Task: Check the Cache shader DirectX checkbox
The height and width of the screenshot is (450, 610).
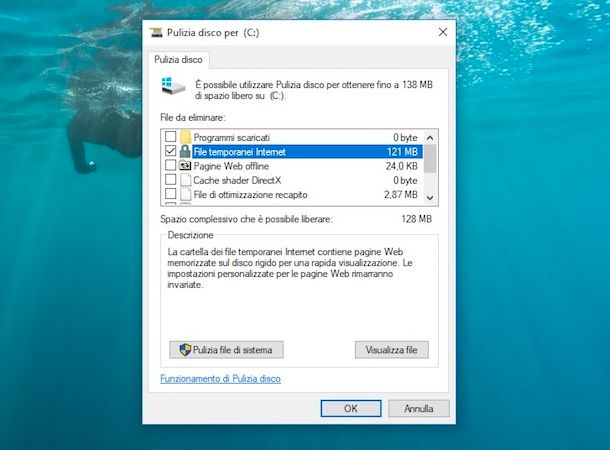Action: click(170, 179)
